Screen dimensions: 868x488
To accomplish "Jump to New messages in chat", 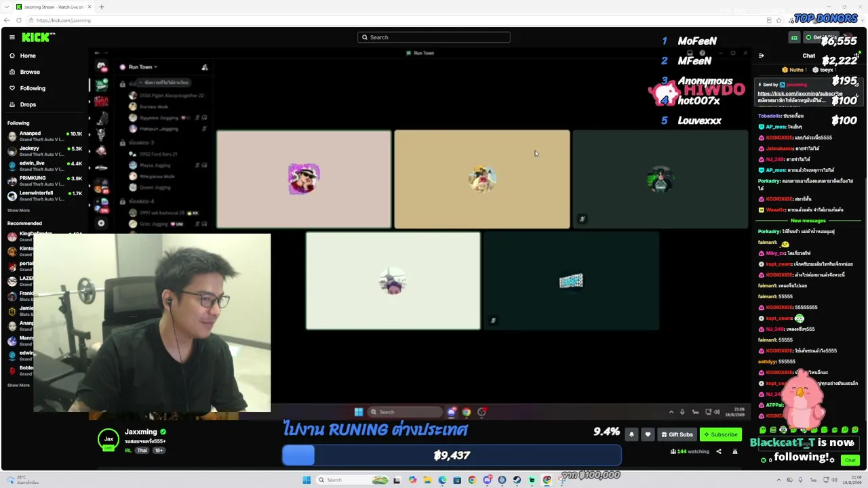I will coord(808,220).
